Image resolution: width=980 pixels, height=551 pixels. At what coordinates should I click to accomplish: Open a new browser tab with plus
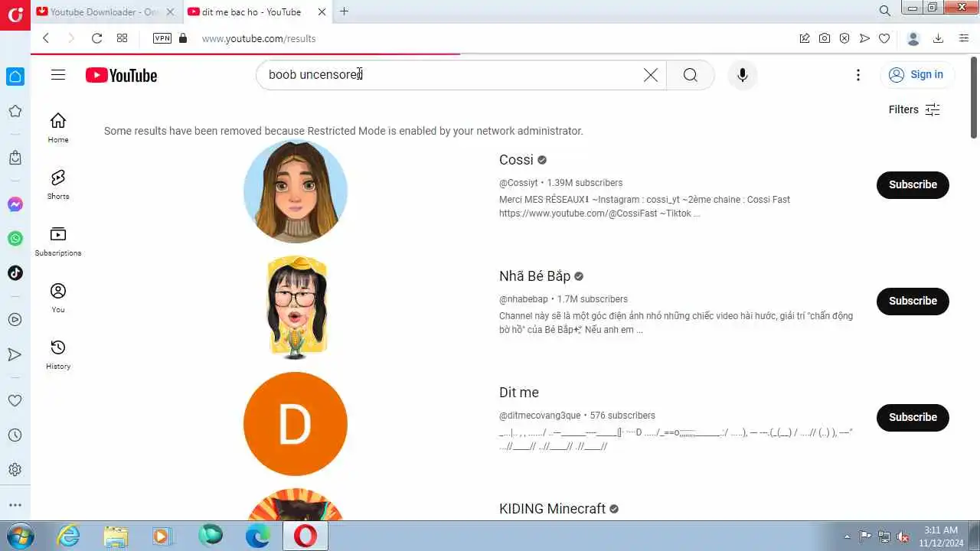(x=345, y=11)
